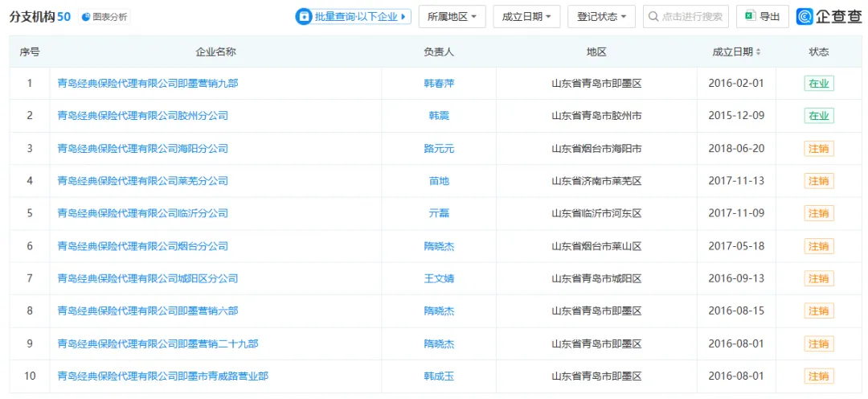The width and height of the screenshot is (868, 399).
Task: Open person link 亓磊
Action: pyautogui.click(x=439, y=213)
